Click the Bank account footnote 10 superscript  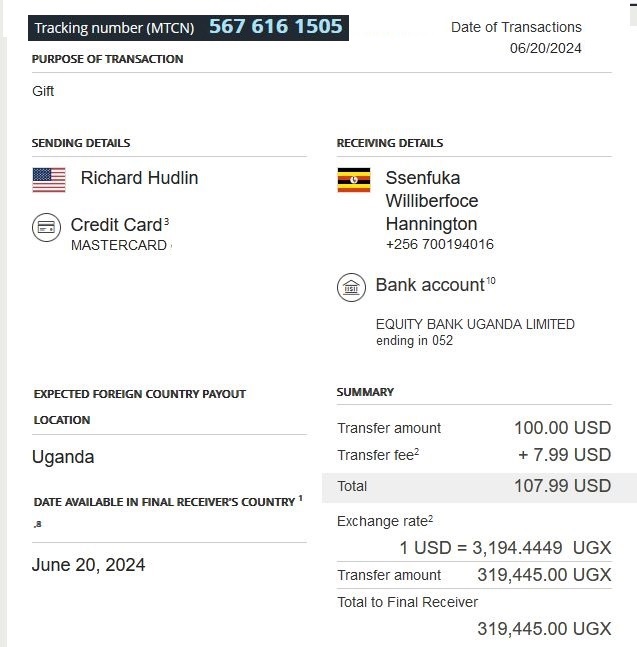[x=491, y=281]
